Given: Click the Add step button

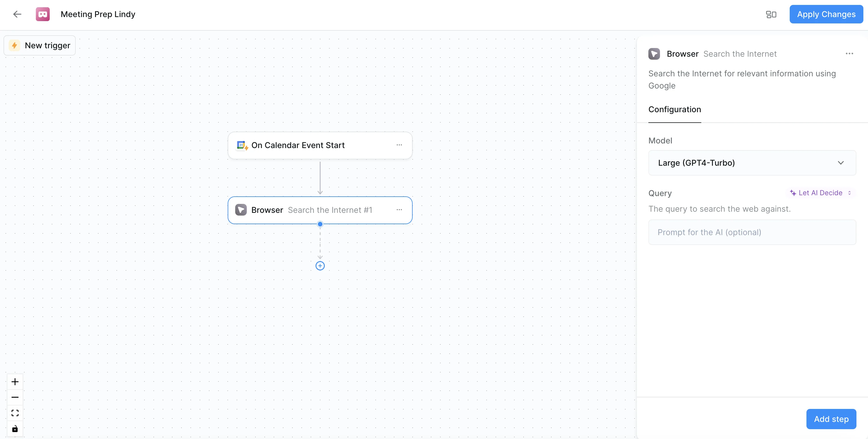Looking at the screenshot, I should pyautogui.click(x=831, y=419).
